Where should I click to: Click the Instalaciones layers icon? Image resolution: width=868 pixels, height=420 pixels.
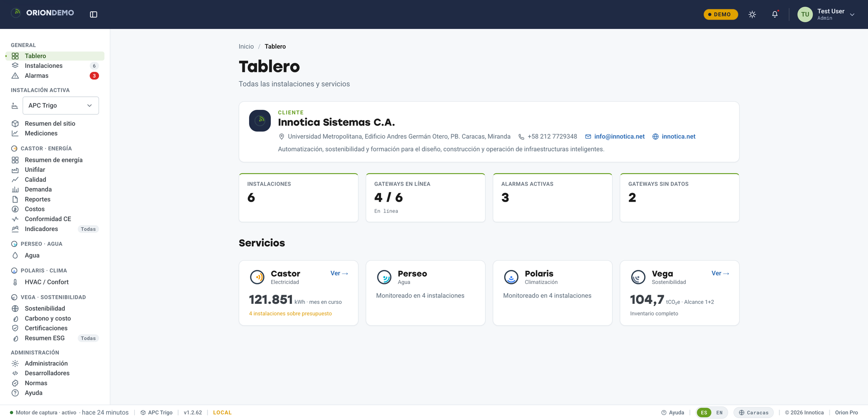[x=15, y=66]
